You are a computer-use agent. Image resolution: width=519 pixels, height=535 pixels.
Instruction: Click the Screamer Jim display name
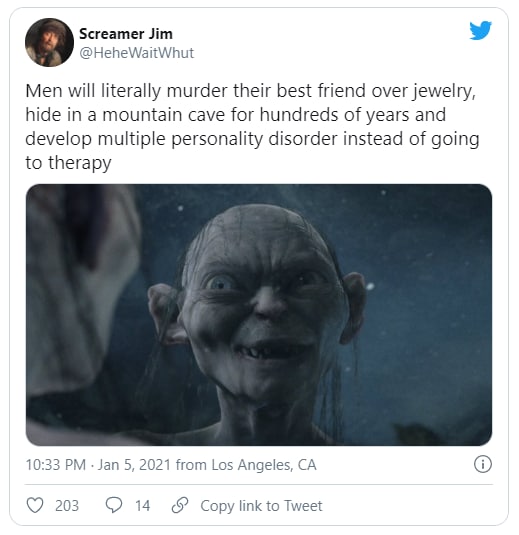point(126,34)
